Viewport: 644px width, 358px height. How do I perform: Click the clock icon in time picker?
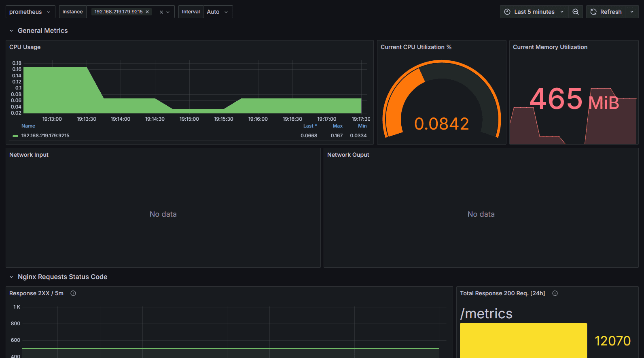point(507,12)
